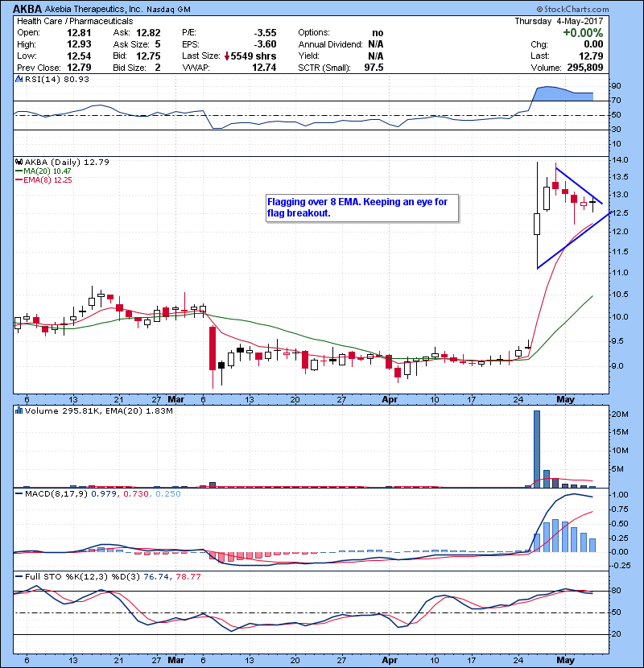Click the Akebia Therapeutics, Inc. company name
The height and width of the screenshot is (668, 644).
pyautogui.click(x=93, y=9)
